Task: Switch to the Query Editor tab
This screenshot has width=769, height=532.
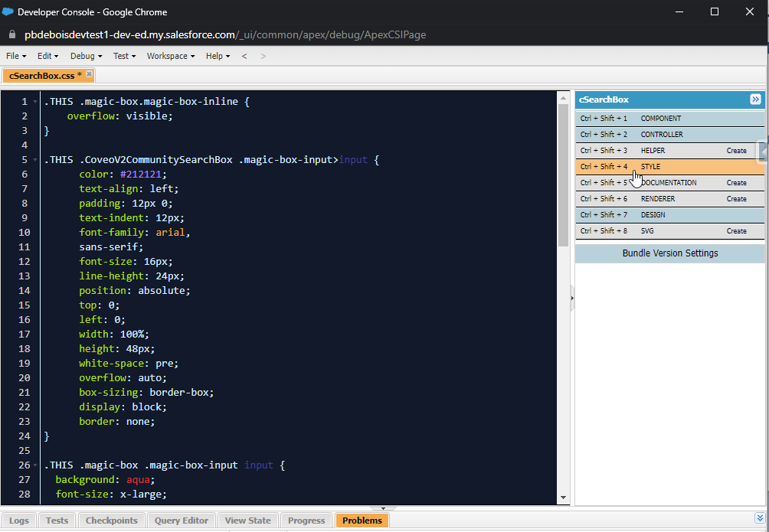Action: coord(182,521)
